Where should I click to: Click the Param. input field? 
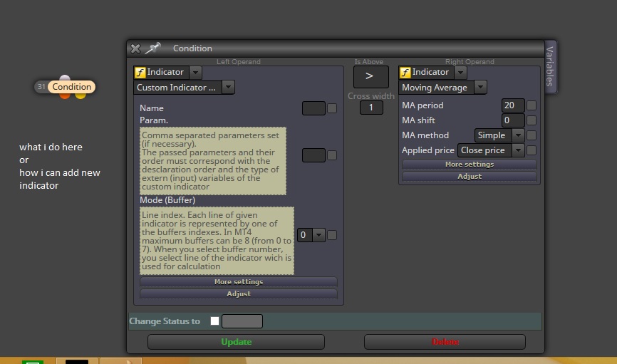click(x=313, y=155)
